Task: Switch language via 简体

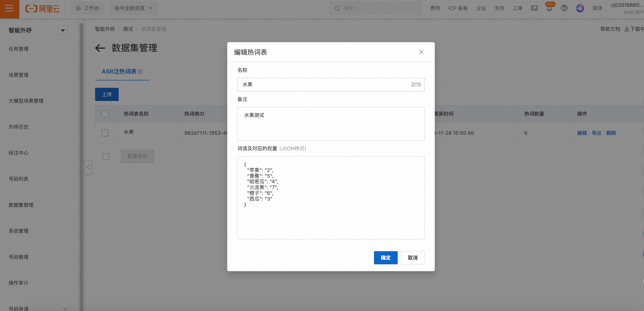Action: tap(597, 8)
